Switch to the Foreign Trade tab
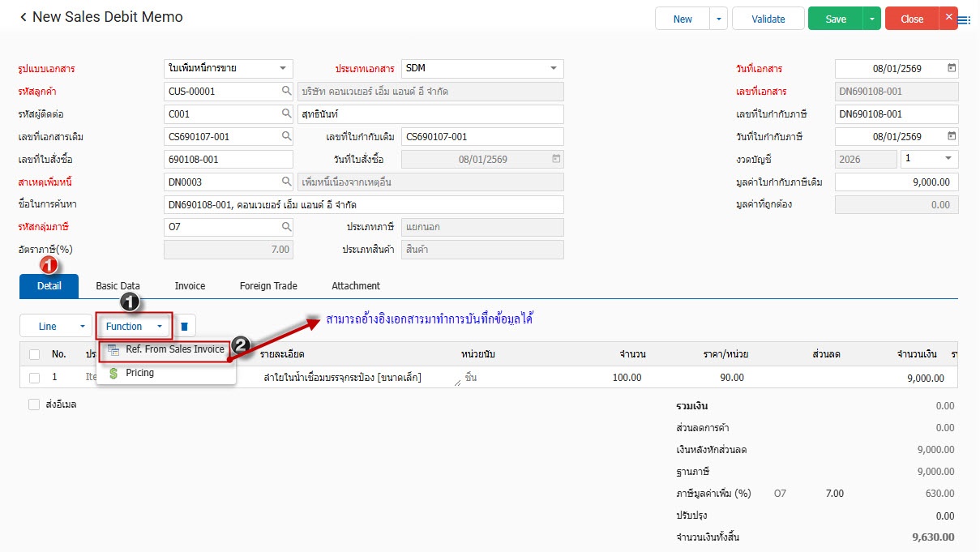The width and height of the screenshot is (980, 552). coord(268,286)
